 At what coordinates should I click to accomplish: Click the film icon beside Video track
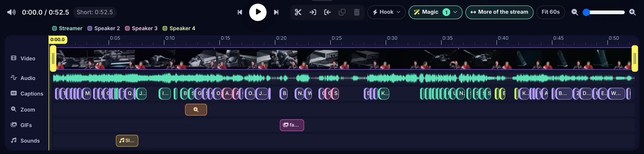tap(14, 58)
